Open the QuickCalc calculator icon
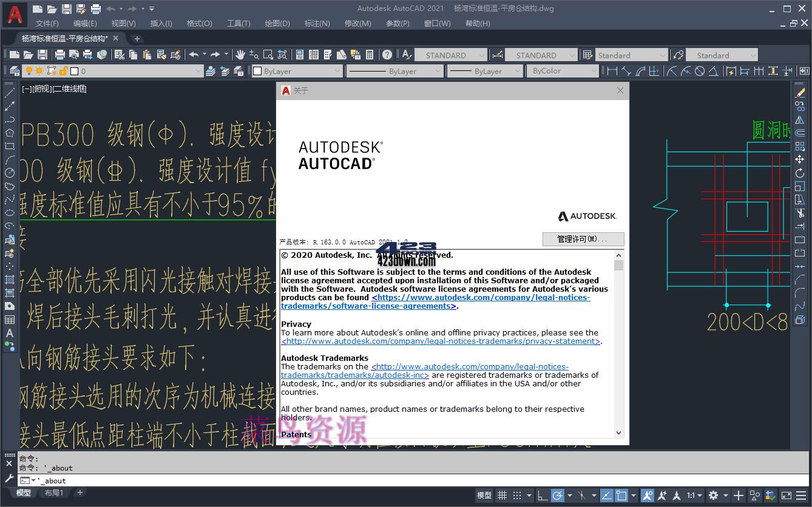The height and width of the screenshot is (507, 812). [x=369, y=55]
